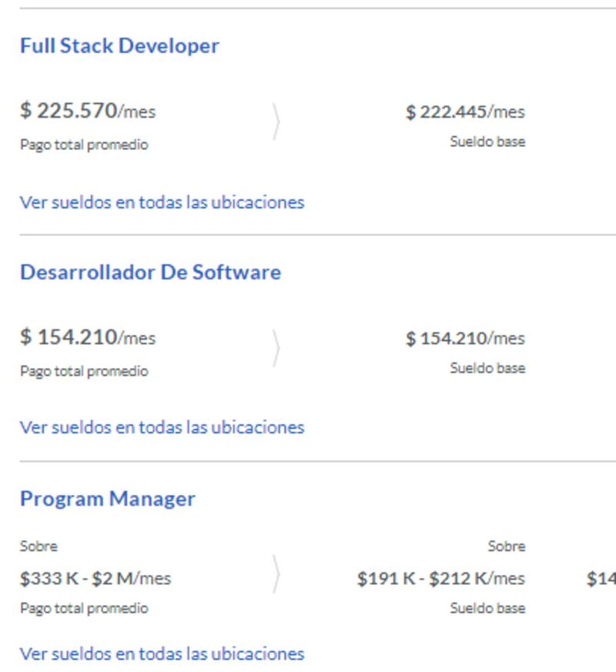This screenshot has height=672, width=616.
Task: Open the Full Stack Developer job title
Action: (x=119, y=45)
